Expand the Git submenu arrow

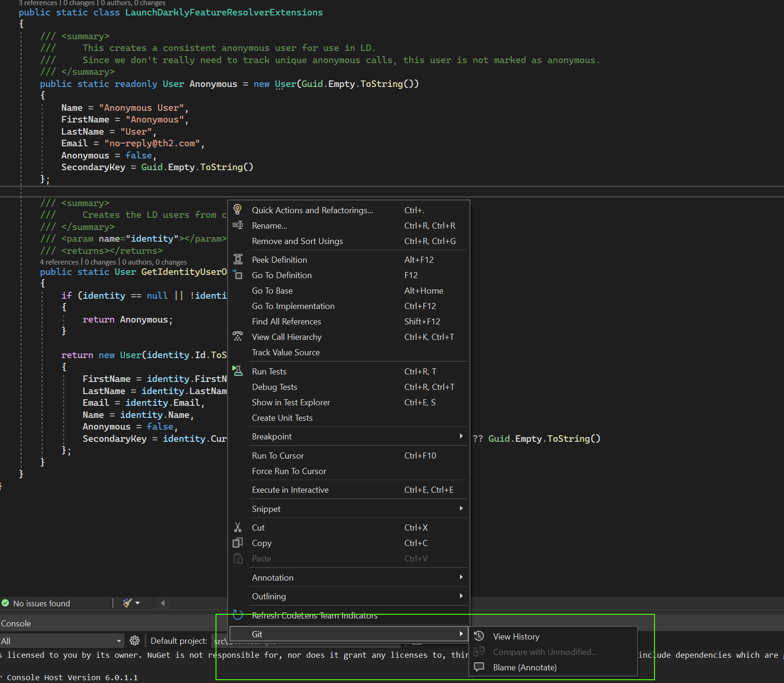[x=461, y=634]
